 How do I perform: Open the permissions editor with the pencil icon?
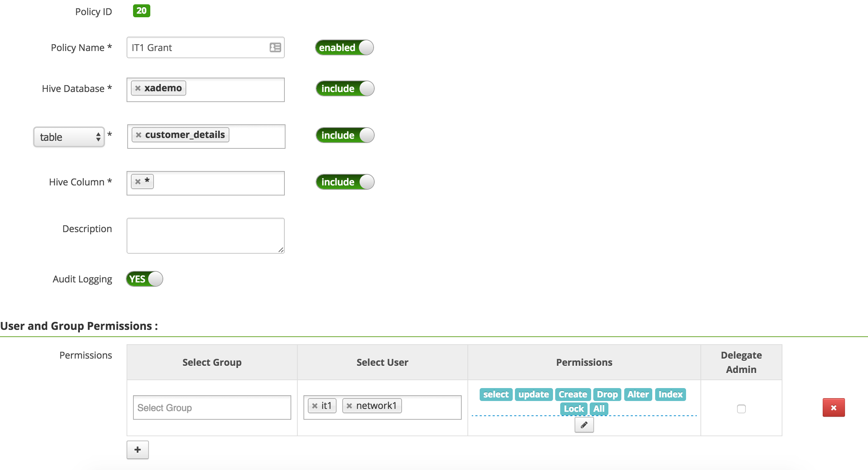[x=583, y=425]
